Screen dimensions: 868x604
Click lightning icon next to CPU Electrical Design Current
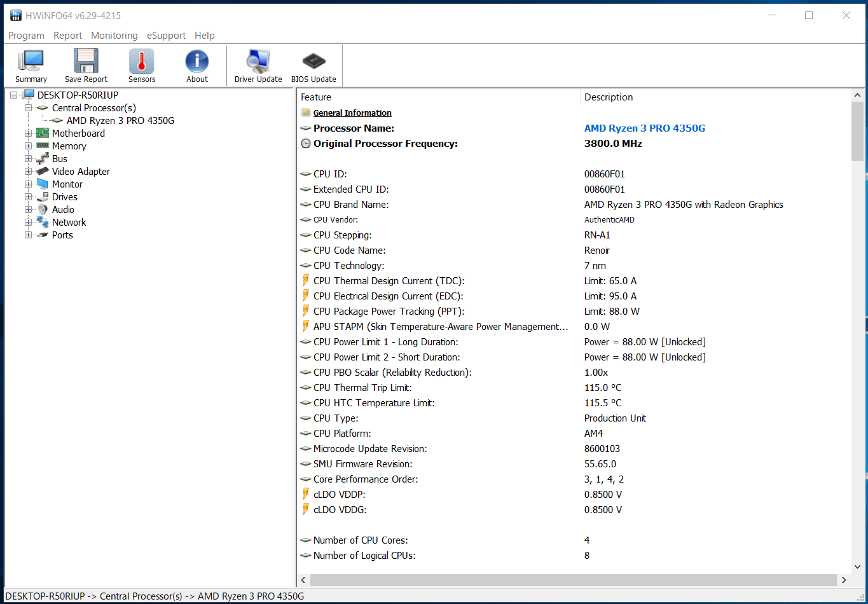click(306, 296)
